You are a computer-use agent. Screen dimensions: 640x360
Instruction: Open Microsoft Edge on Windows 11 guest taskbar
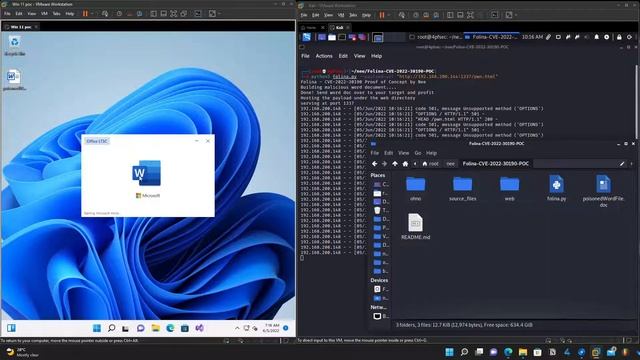click(x=170, y=328)
